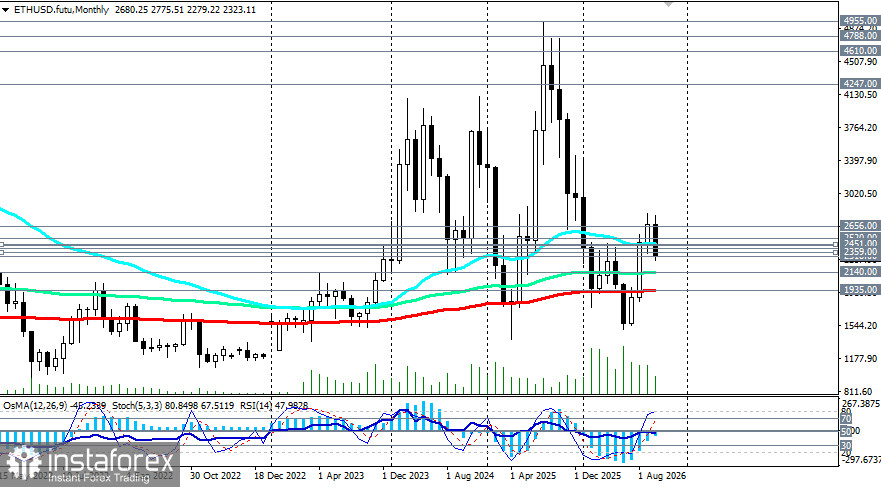Click the 3020.50 price scale value
This screenshot has height=487, width=881.
point(860,194)
